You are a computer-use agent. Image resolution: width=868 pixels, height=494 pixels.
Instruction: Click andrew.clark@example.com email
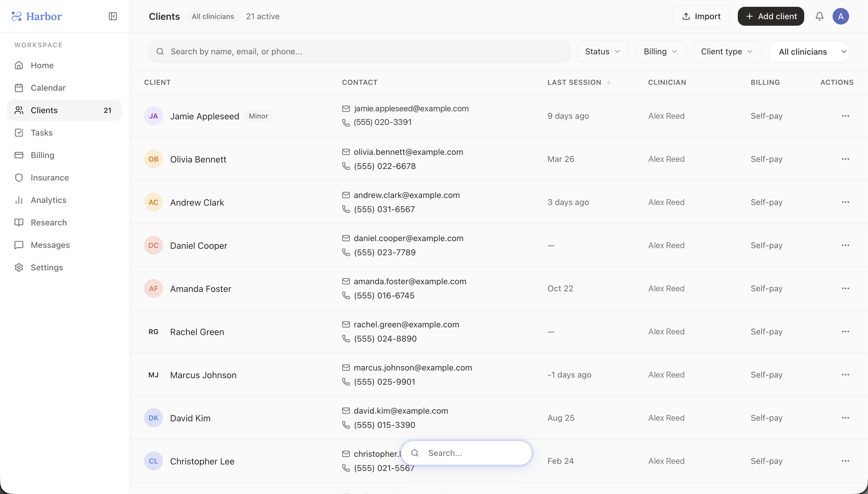[407, 195]
